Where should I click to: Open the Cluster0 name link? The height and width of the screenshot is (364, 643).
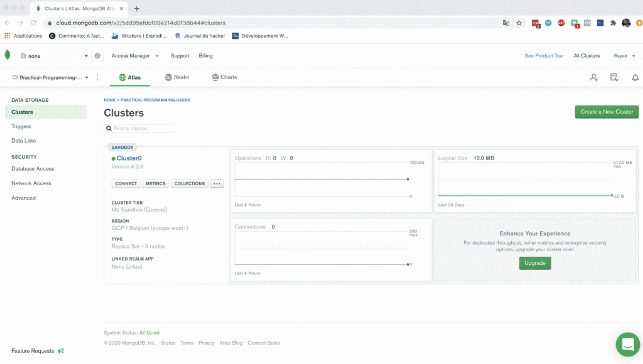pos(129,158)
